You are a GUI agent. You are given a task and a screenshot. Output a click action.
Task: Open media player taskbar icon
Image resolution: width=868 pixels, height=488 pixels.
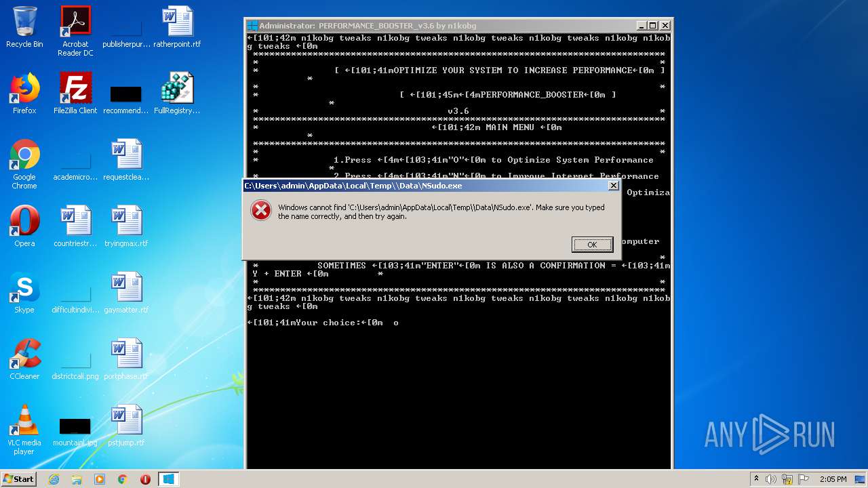coord(100,479)
